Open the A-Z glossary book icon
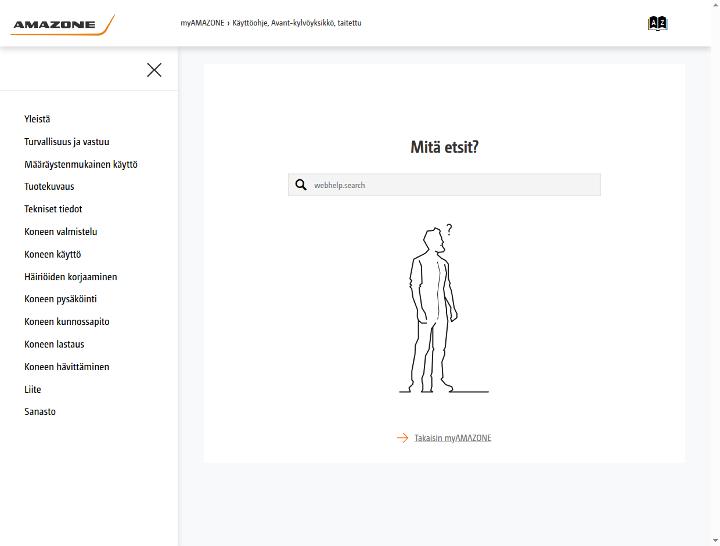720x546 pixels. click(x=658, y=23)
